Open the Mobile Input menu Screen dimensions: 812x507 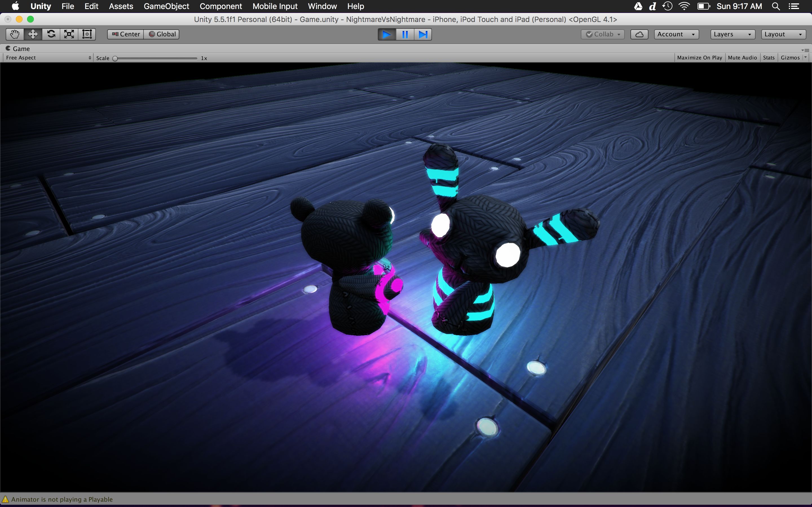275,6
